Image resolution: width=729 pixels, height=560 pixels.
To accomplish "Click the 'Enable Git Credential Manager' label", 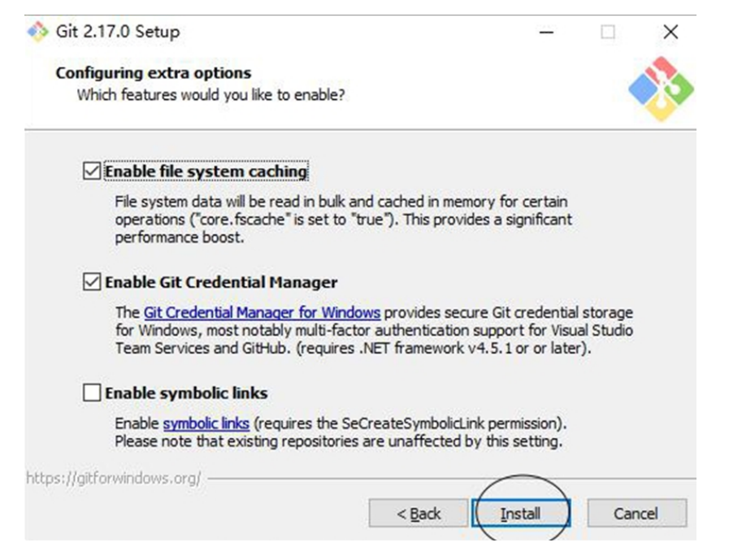I will pyautogui.click(x=221, y=282).
